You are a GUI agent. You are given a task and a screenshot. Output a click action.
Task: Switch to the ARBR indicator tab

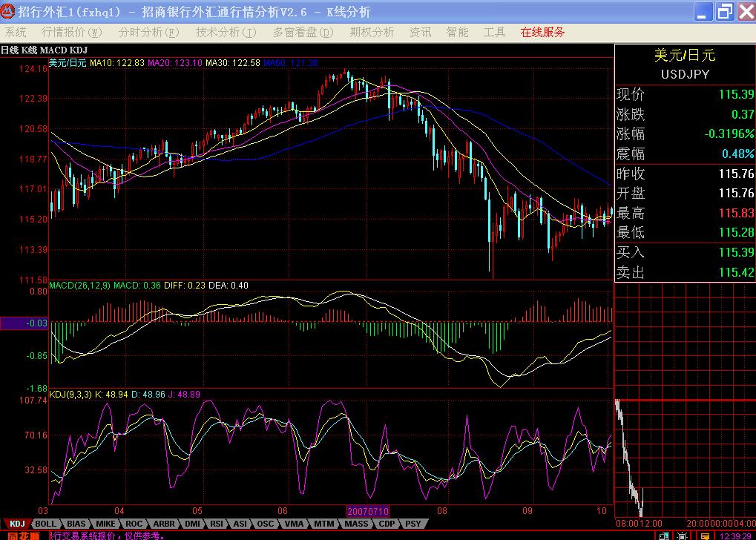pos(164,524)
